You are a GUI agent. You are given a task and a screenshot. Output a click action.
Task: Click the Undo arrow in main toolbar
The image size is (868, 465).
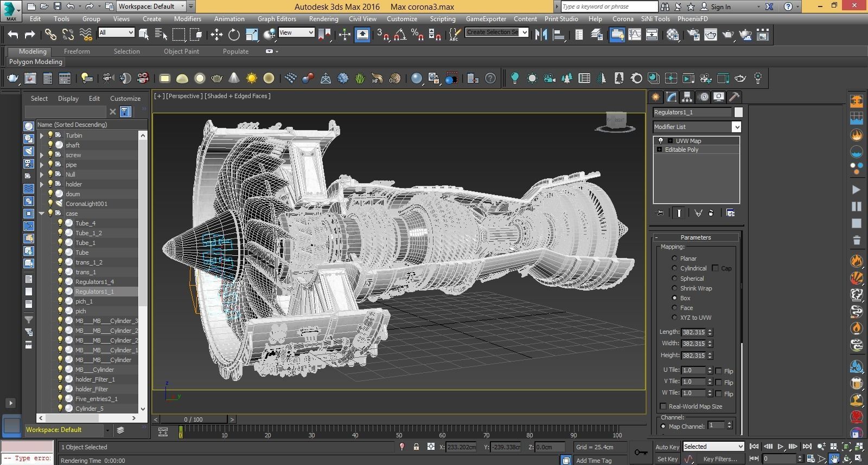(13, 35)
